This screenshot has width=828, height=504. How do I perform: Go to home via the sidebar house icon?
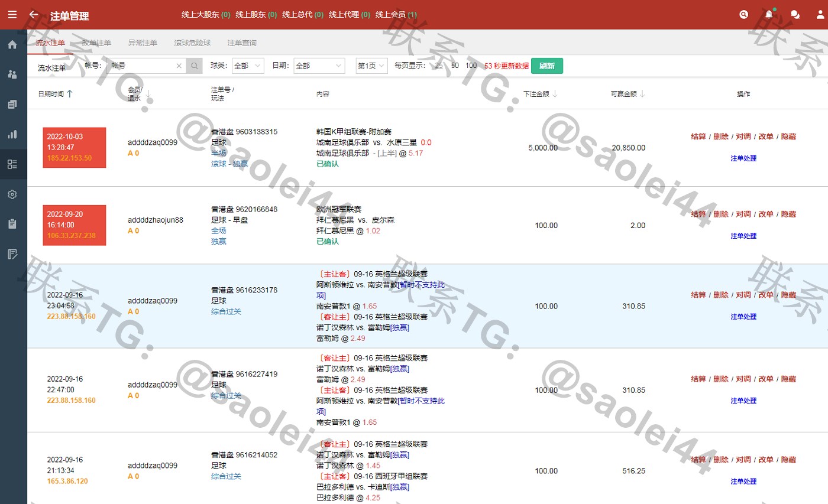coord(12,44)
